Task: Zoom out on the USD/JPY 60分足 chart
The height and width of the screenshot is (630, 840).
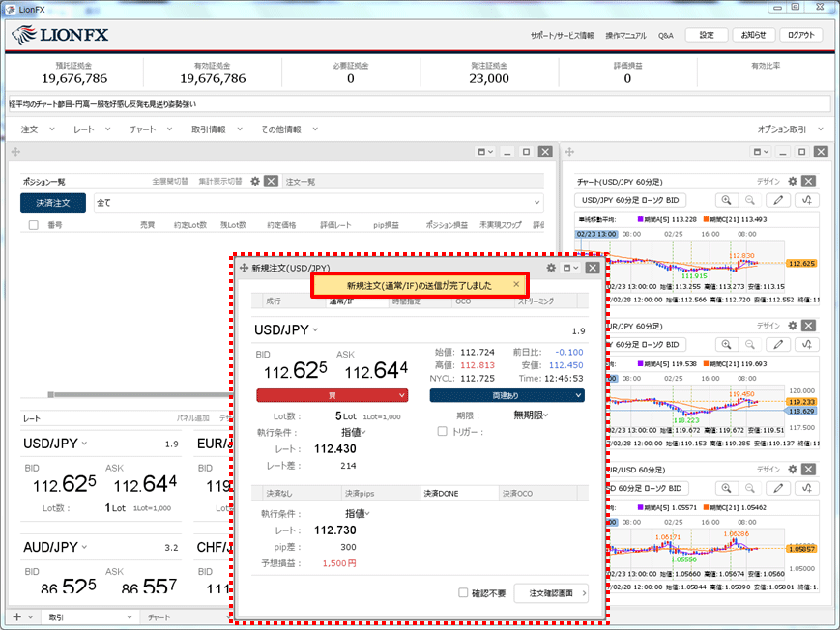Action: pos(750,200)
